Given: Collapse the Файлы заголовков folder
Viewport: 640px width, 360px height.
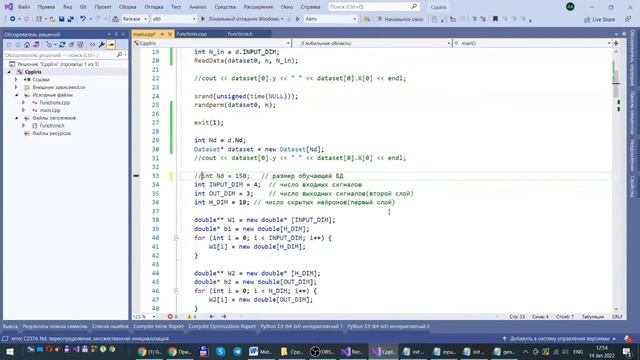Looking at the screenshot, I should pos(17,118).
